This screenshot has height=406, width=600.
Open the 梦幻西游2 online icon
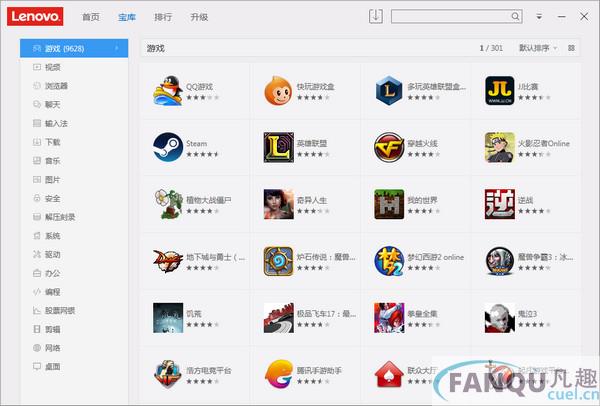click(389, 261)
